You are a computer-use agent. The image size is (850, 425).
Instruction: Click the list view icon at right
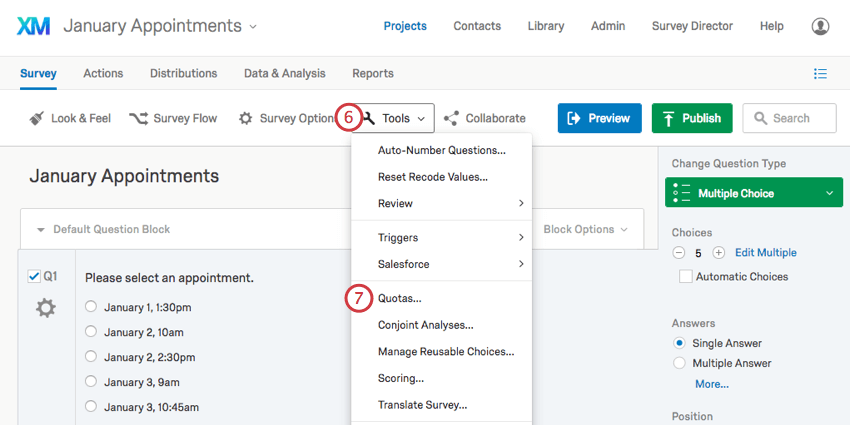coord(820,73)
